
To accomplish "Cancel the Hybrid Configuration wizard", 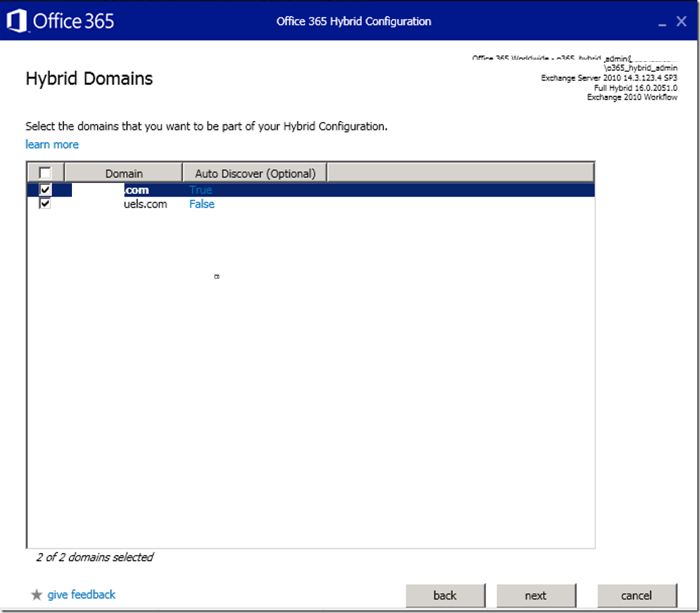I will click(x=637, y=595).
